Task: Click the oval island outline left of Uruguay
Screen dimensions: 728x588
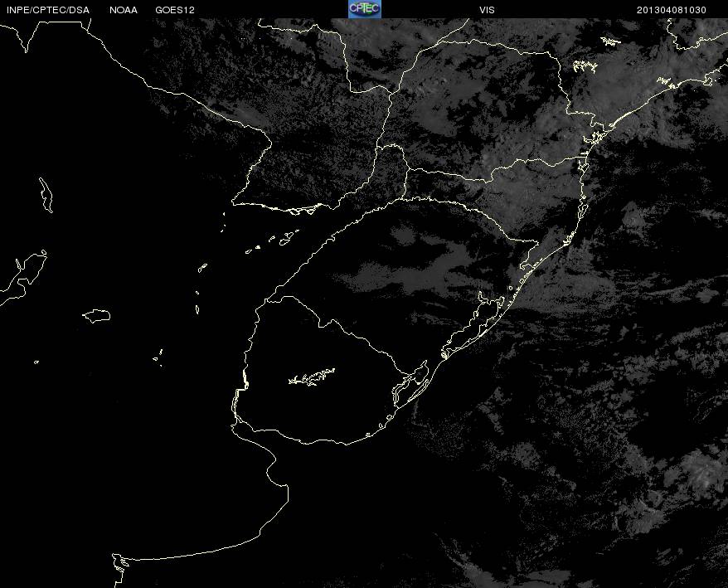Action: tap(96, 315)
